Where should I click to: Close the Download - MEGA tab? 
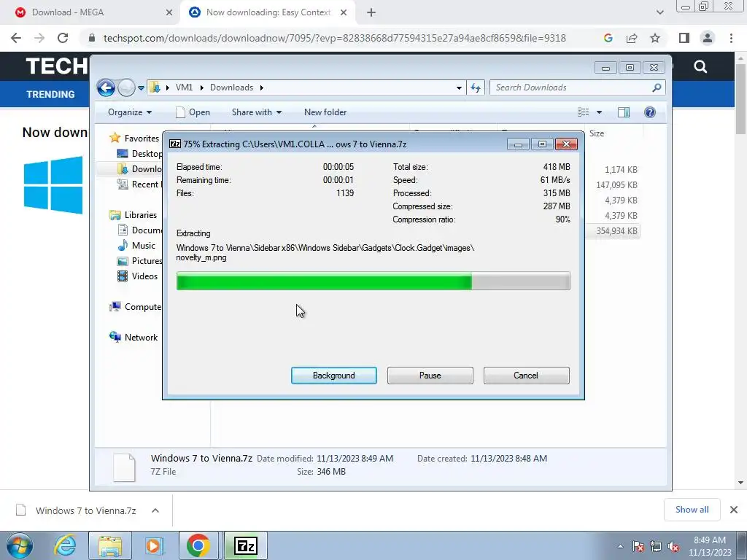click(169, 12)
